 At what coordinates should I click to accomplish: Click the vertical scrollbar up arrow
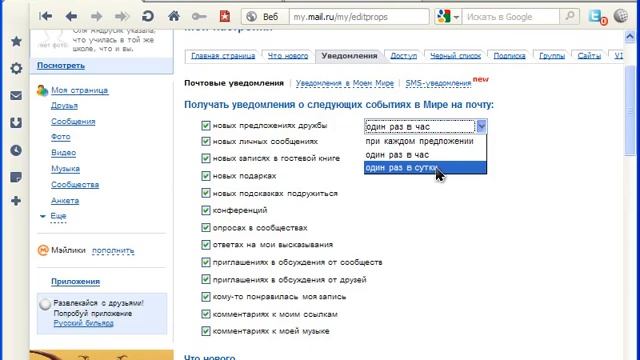click(x=629, y=37)
